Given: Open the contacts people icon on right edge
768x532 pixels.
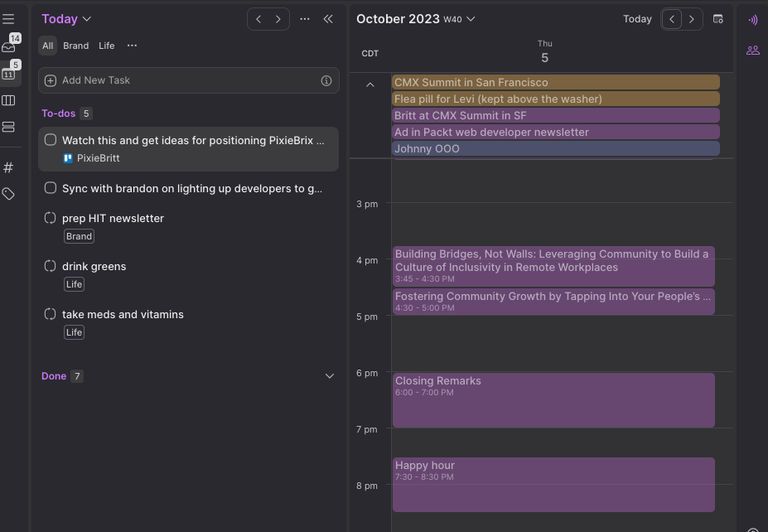Looking at the screenshot, I should (752, 50).
